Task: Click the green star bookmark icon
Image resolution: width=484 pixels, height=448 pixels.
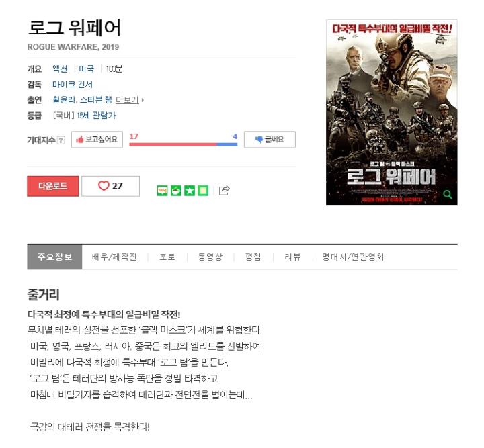Action: (190, 191)
